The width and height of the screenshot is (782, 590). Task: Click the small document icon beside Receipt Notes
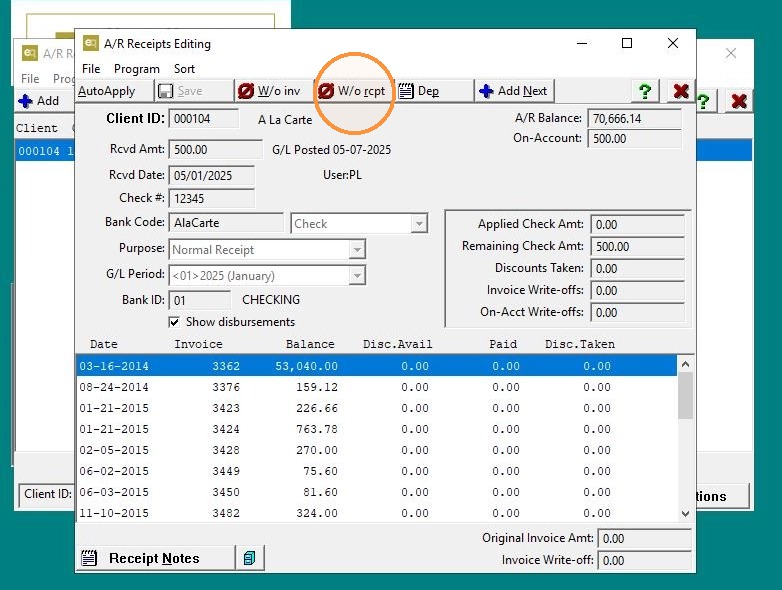tap(250, 558)
